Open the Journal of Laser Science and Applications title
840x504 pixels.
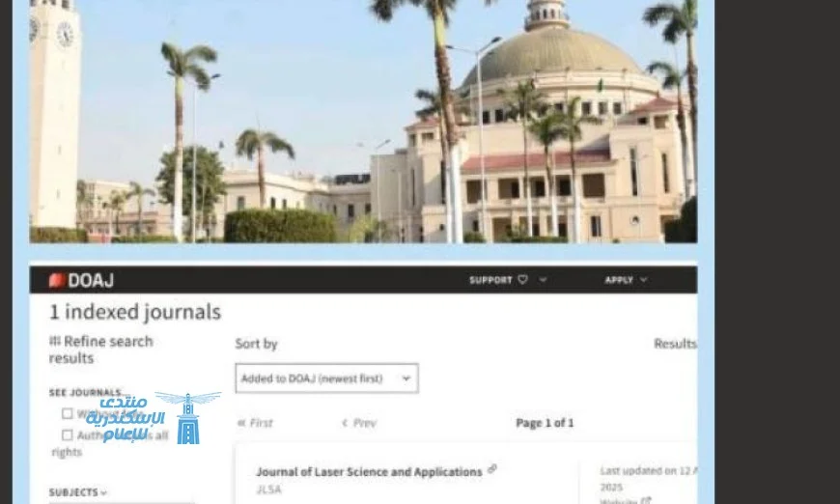tap(369, 472)
